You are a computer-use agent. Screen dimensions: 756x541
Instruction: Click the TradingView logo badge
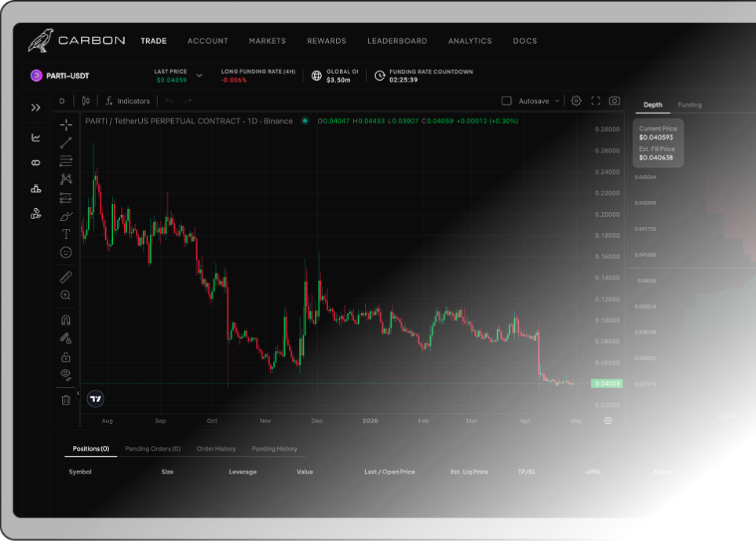[x=96, y=399]
